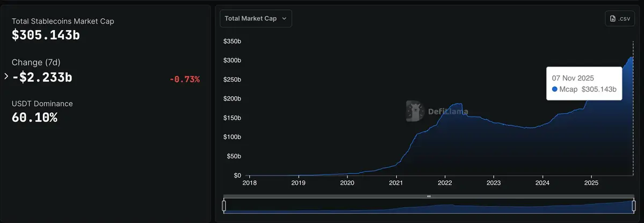
Task: Click the 07 Nov 2025 tooltip date
Action: (573, 78)
